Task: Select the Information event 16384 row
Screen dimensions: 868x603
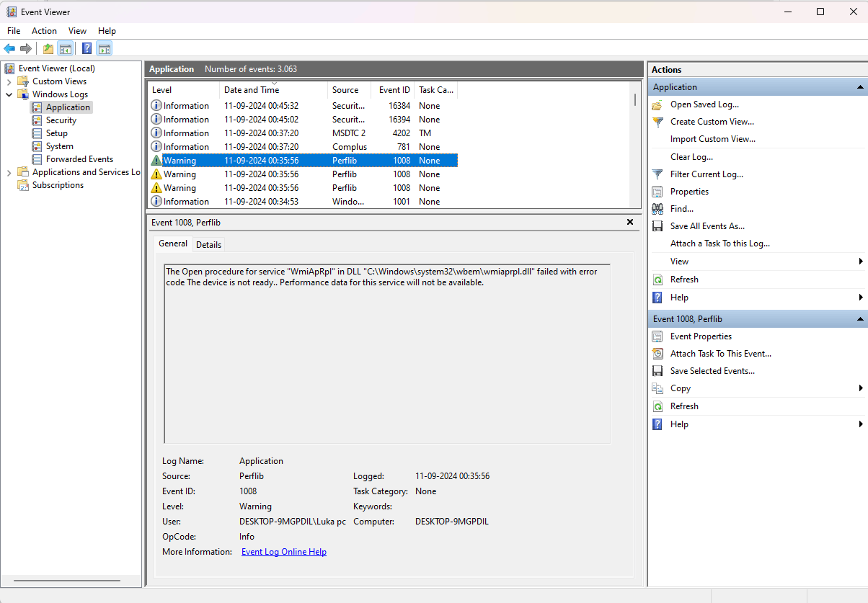Action: click(x=303, y=106)
